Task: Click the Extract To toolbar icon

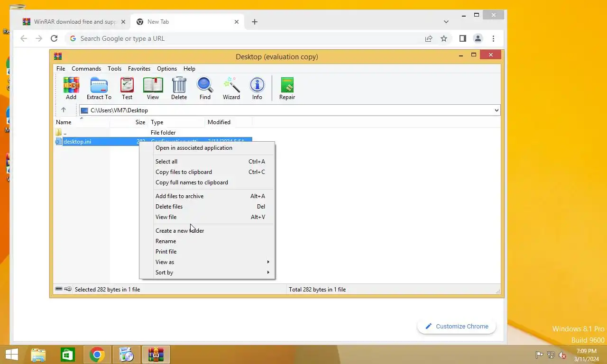Action: pyautogui.click(x=99, y=89)
